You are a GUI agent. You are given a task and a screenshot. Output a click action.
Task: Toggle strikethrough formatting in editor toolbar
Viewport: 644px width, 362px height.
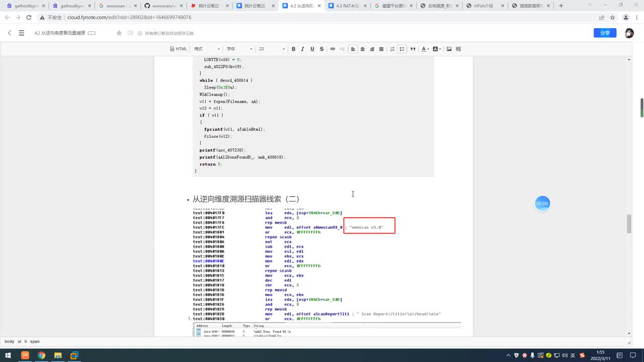321,49
